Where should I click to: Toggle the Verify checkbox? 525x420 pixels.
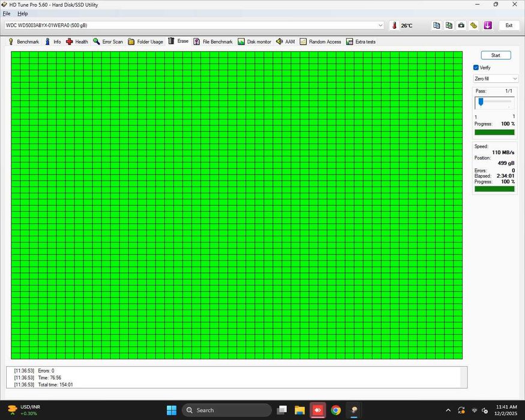coord(476,67)
